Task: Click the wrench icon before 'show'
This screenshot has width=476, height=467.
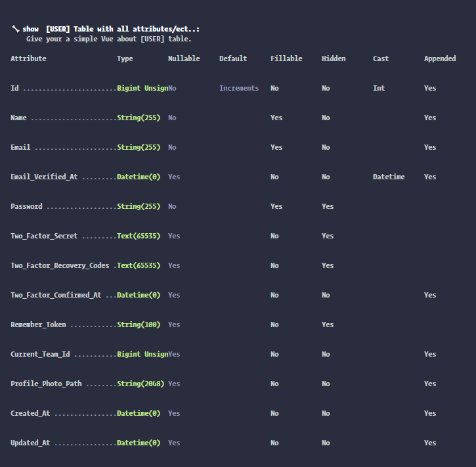Action: click(x=15, y=29)
